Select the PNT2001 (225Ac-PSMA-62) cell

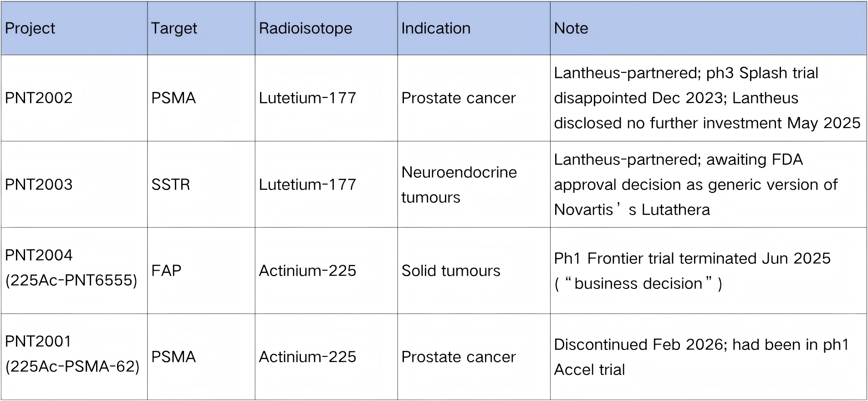click(x=72, y=354)
